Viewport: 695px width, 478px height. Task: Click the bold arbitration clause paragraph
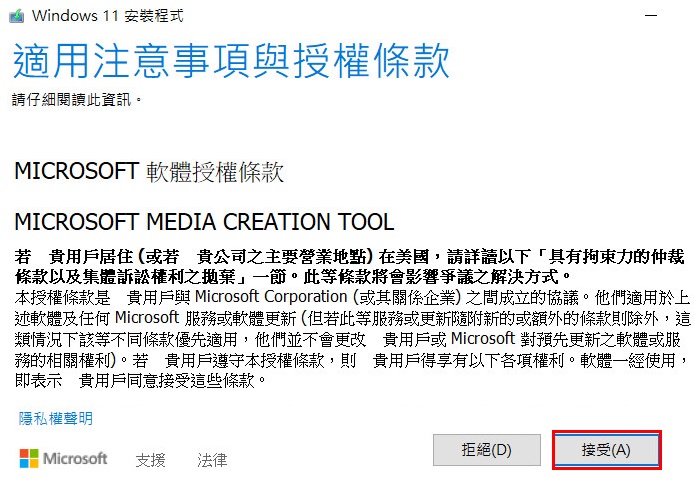[350, 266]
